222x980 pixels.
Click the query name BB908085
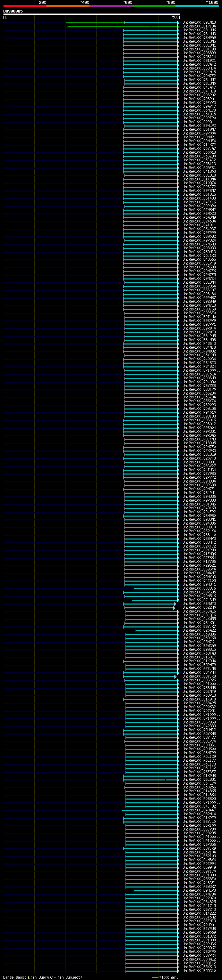(x=13, y=11)
